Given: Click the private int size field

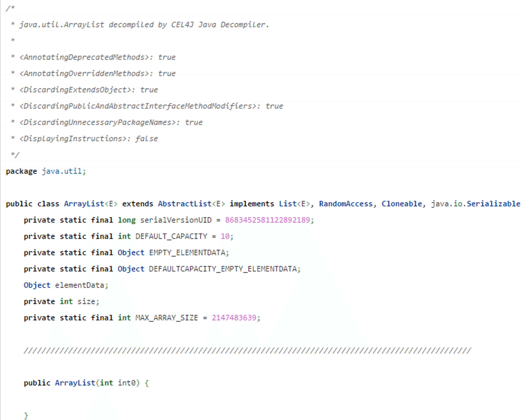Looking at the screenshot, I should (61, 301).
